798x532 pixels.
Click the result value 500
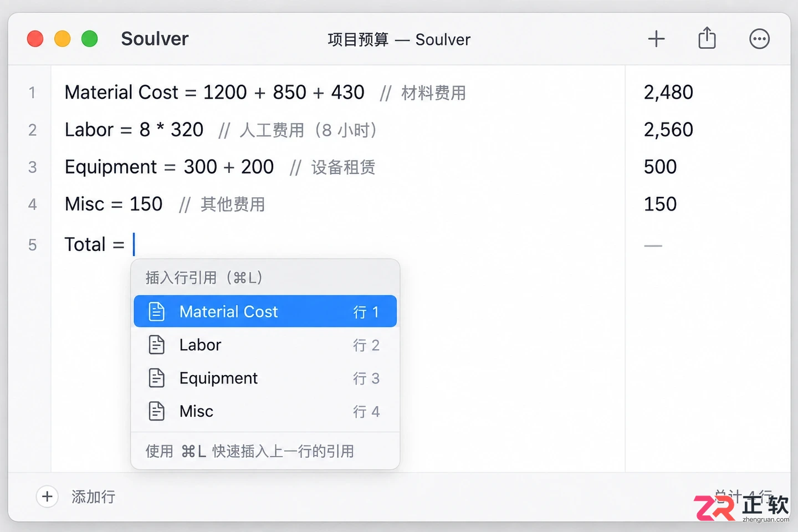(660, 167)
